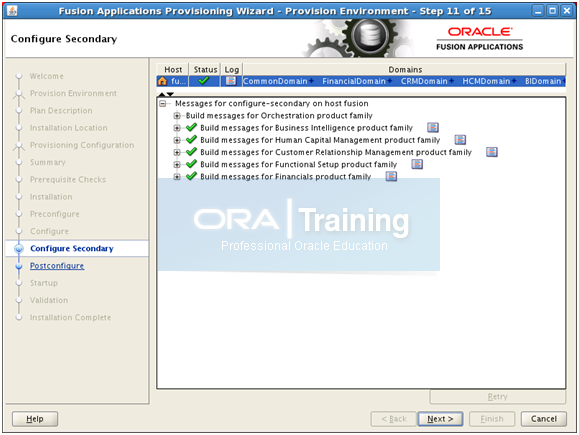Screen dimensions: 579x435
Task: Click the Retry button
Action: [497, 397]
